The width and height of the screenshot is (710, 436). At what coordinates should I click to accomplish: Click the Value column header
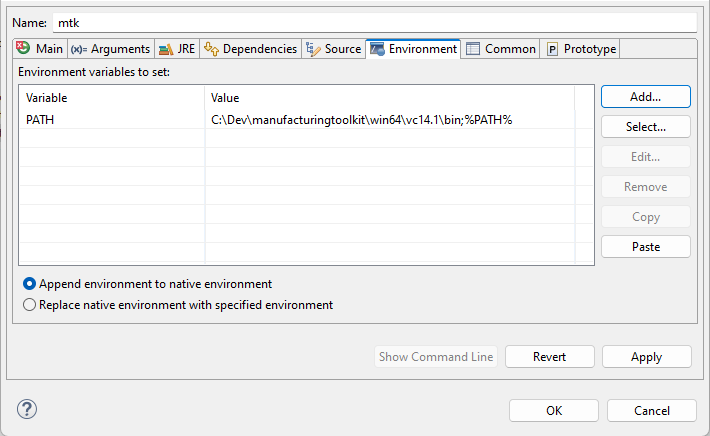tap(390, 98)
